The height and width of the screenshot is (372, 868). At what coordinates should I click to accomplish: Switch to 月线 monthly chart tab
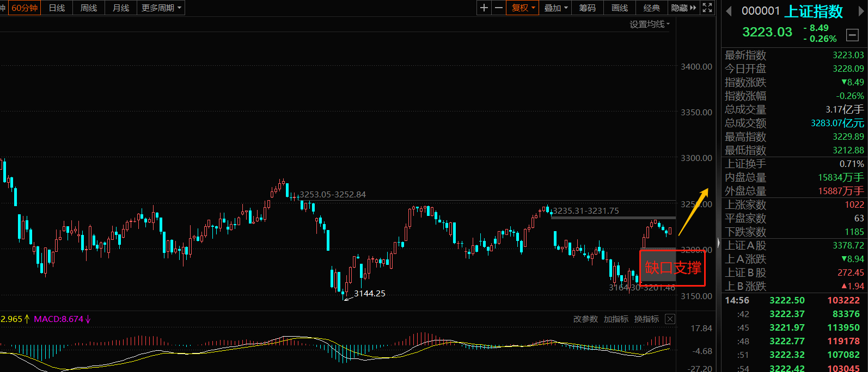pos(121,8)
